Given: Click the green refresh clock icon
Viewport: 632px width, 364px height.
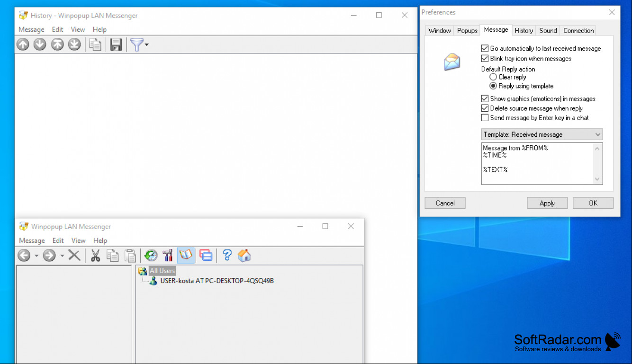Looking at the screenshot, I should click(x=151, y=256).
